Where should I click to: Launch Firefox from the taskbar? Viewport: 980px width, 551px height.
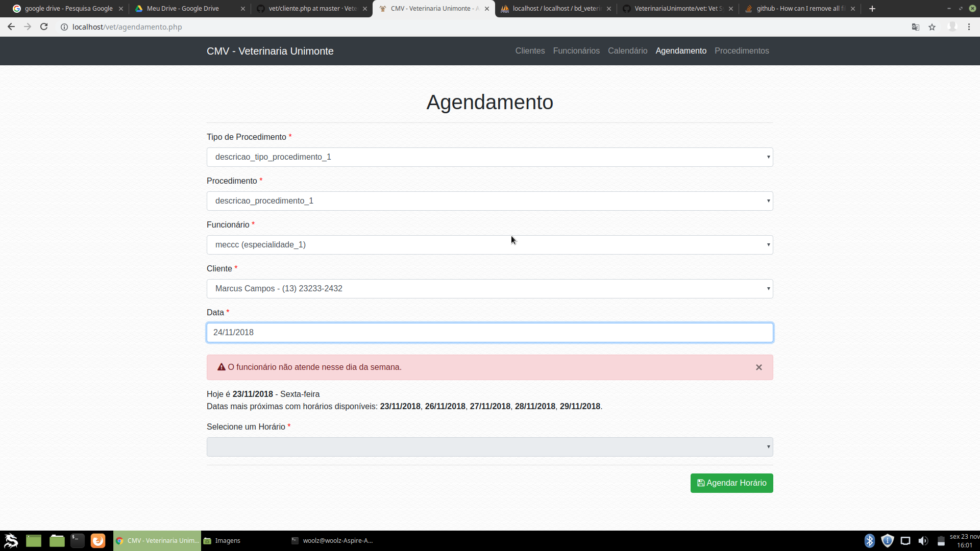(x=98, y=541)
